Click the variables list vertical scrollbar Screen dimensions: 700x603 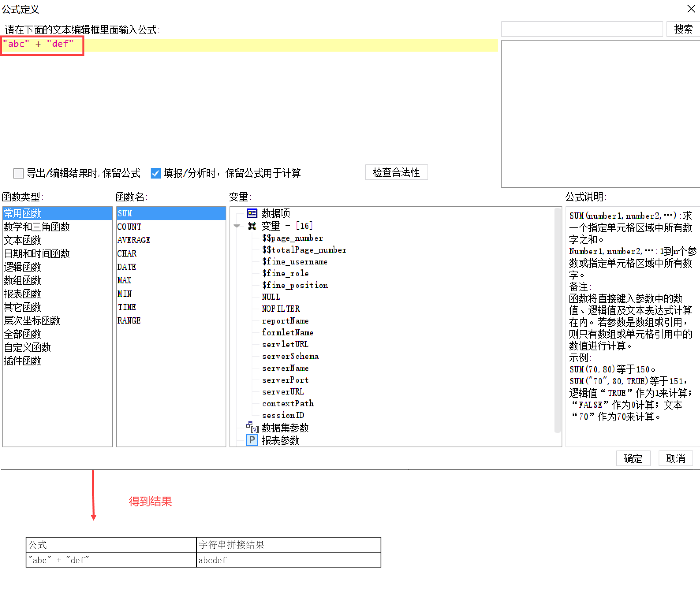click(557, 320)
